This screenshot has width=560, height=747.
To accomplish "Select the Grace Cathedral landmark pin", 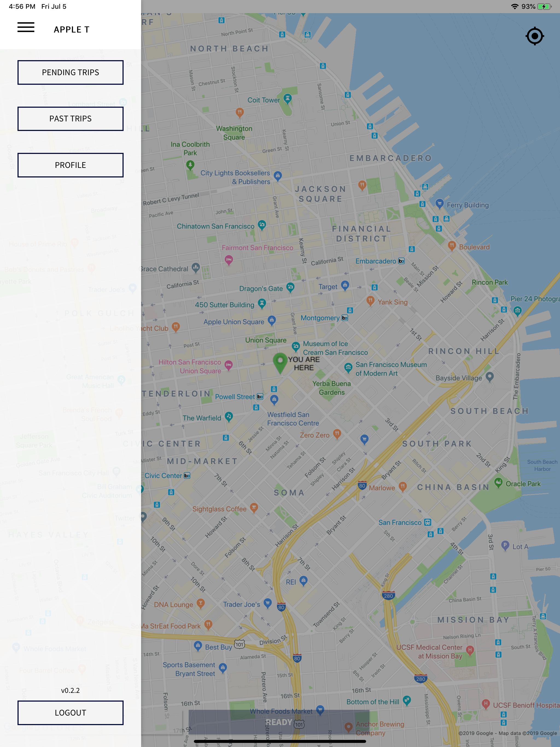I will click(x=196, y=268).
